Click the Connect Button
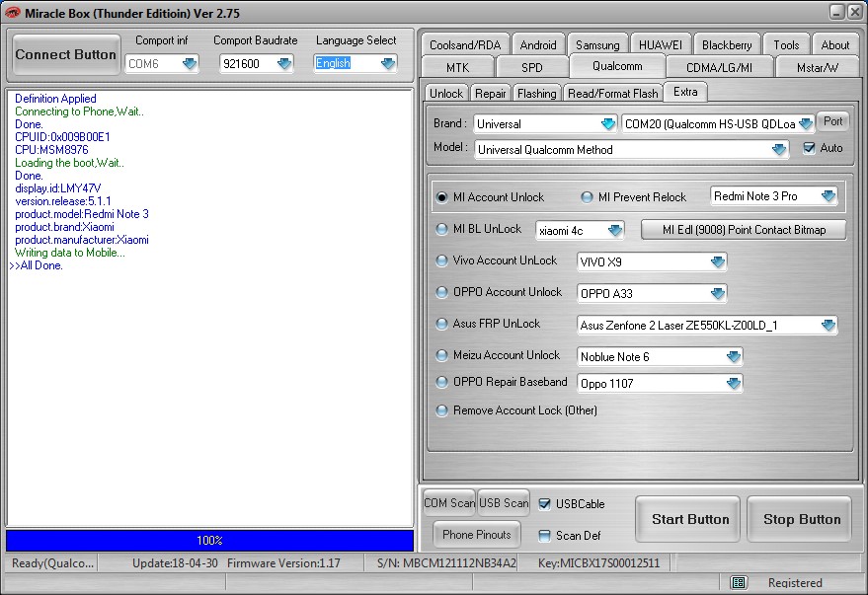The width and height of the screenshot is (868, 595). coord(66,54)
